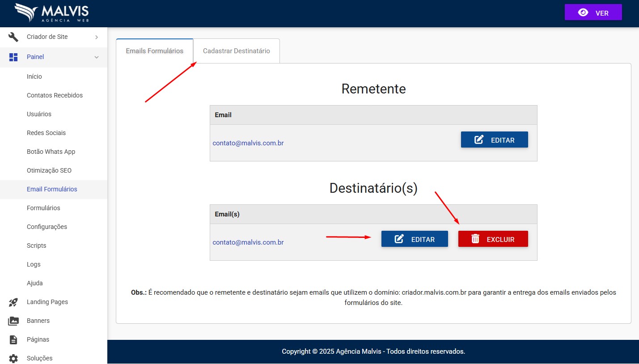Viewport: 639px width, 364px height.
Task: Open the Remetente contato@malvis.com.br link
Action: [248, 143]
